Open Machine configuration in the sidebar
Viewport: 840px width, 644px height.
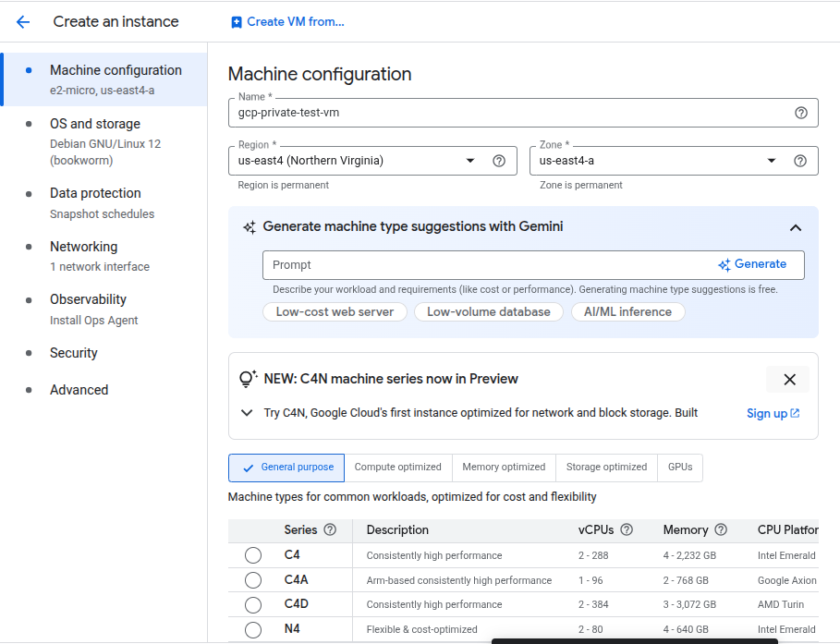[x=105, y=79]
